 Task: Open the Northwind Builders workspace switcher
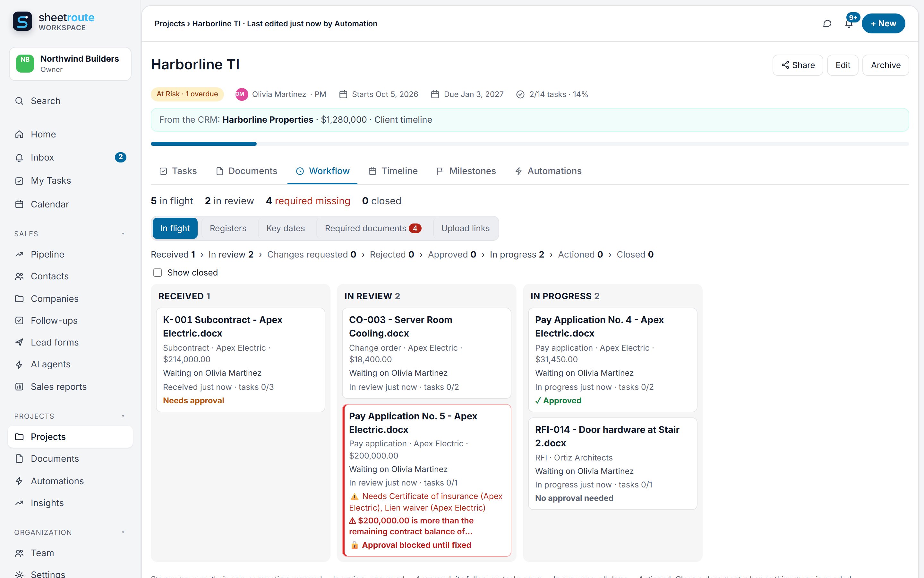click(70, 64)
